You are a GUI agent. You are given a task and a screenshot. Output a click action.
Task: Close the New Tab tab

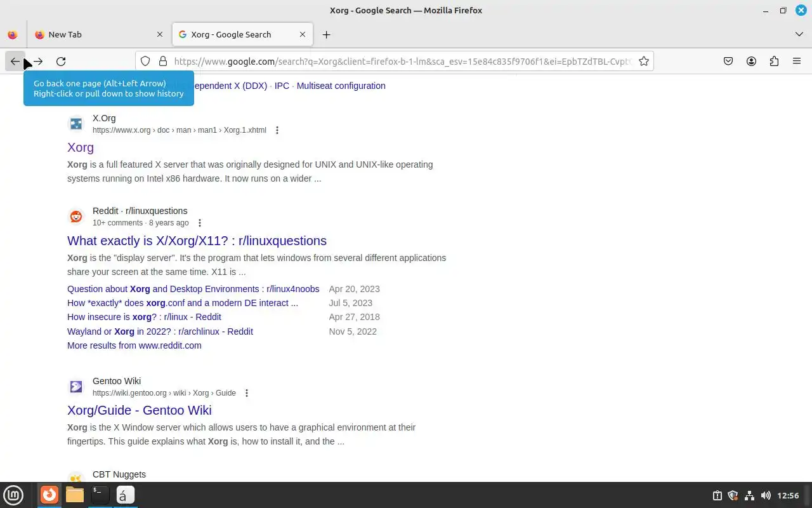pos(160,35)
